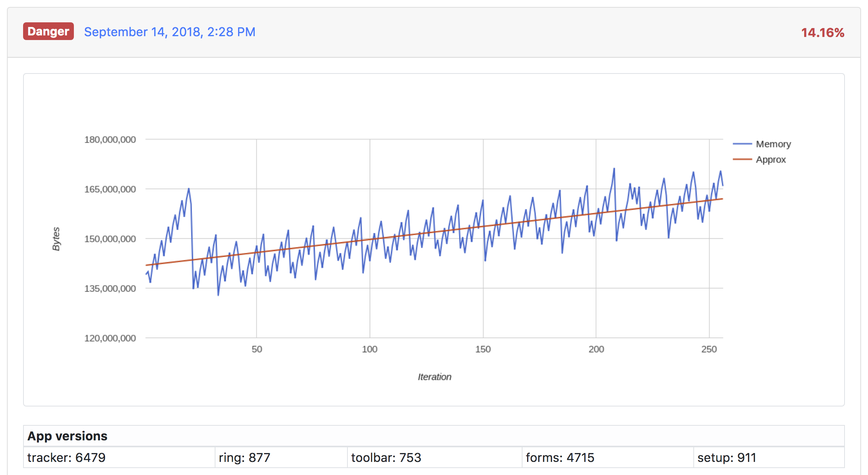Click the Bytes y-axis title
Viewport: 868px width, 475px height.
(x=56, y=239)
